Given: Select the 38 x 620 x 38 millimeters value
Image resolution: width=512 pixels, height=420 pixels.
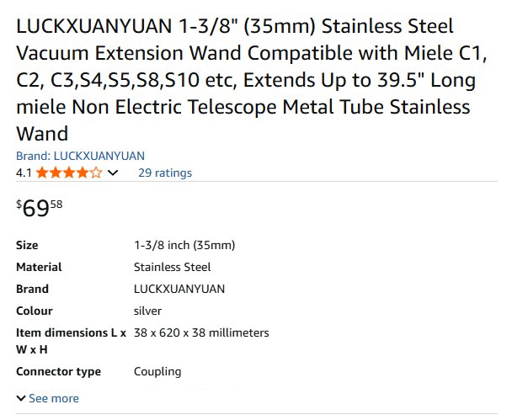Looking at the screenshot, I should [x=201, y=333].
